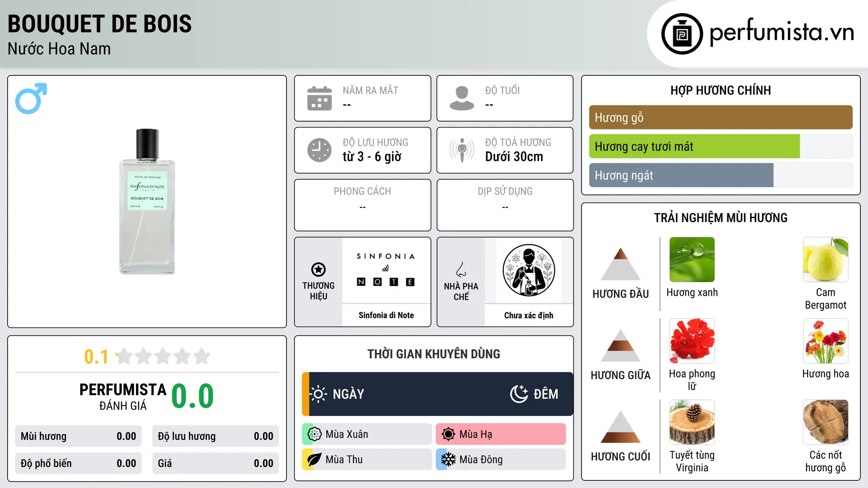This screenshot has height=488, width=868.
Task: Click the rating stars row
Action: 163,356
